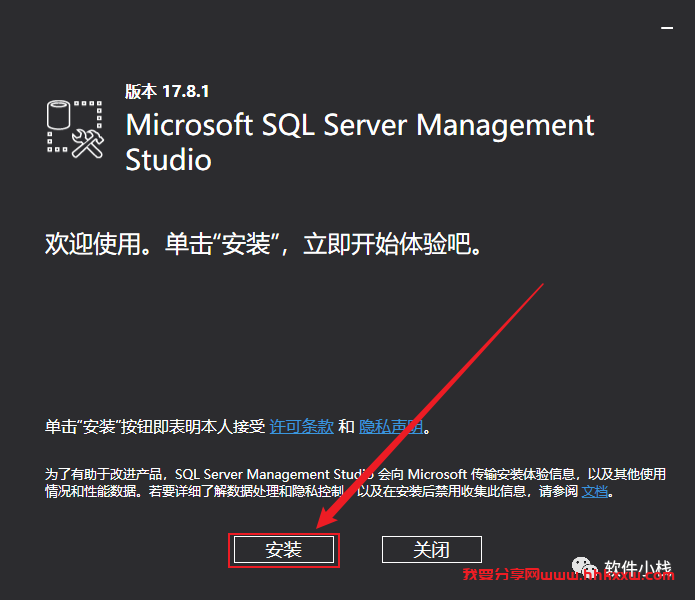Click the 关闭 (Close) button

pos(432,550)
